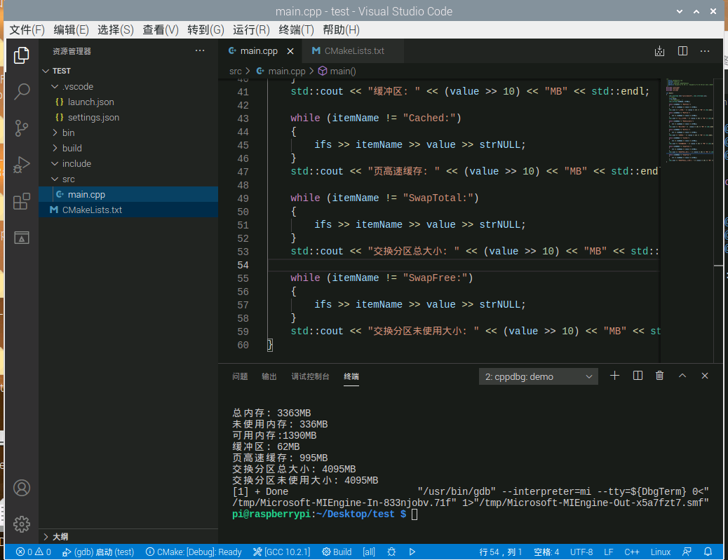Screen dimensions: 728x560
Task: Click cursor position 行 54, 列 1
Action: 501,552
